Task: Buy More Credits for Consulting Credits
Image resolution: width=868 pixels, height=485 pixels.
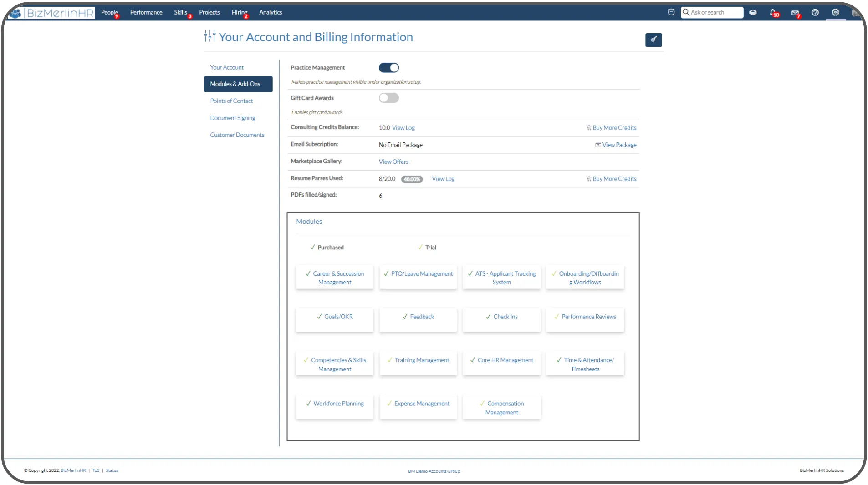Action: (x=615, y=128)
